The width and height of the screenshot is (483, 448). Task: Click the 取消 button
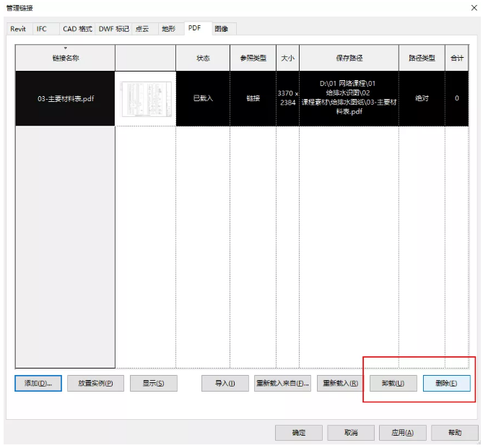coord(351,433)
